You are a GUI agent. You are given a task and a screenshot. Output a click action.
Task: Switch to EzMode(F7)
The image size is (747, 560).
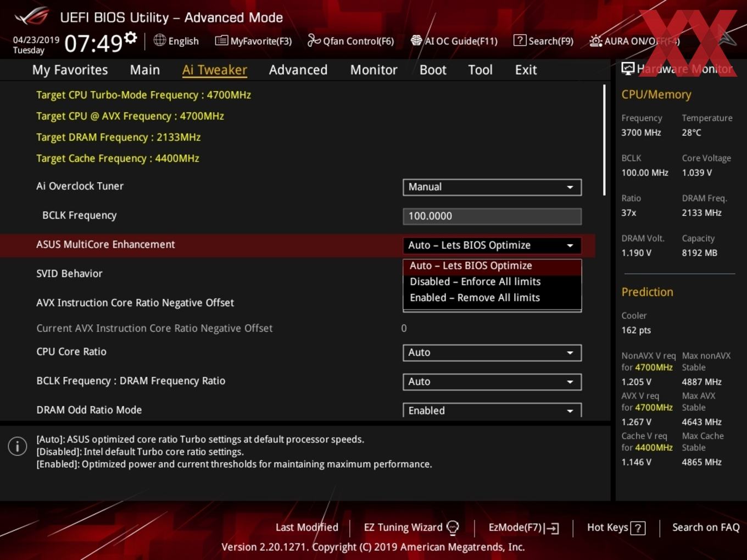coord(523,528)
